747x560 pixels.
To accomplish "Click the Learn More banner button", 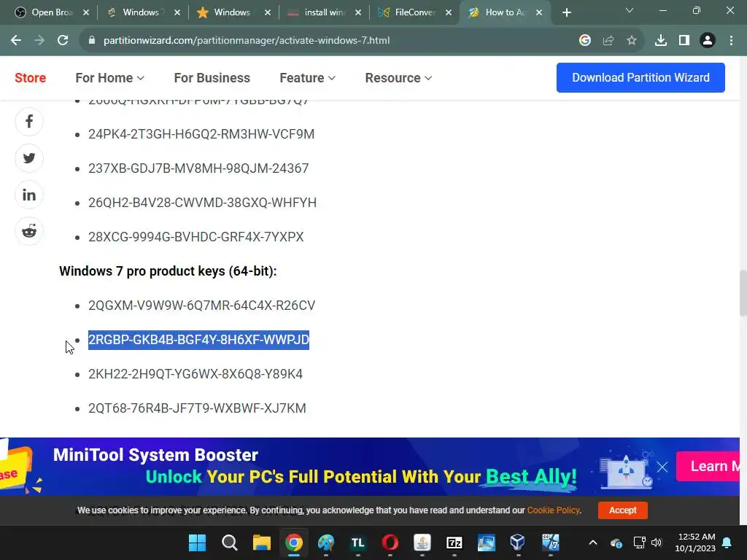I will (708, 467).
